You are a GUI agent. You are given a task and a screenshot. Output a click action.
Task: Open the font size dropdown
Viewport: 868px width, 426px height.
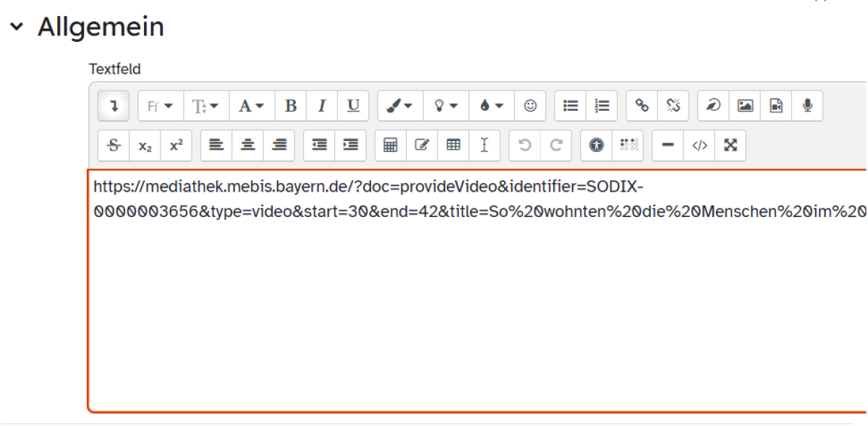[206, 106]
